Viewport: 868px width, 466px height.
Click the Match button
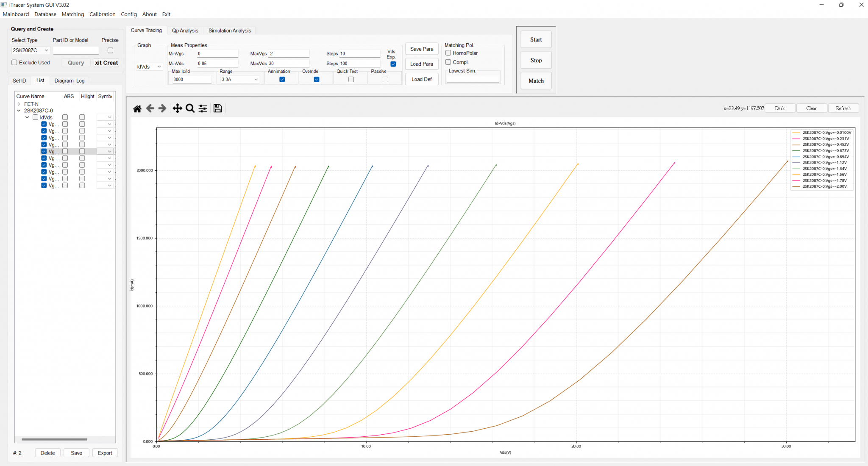(536, 80)
